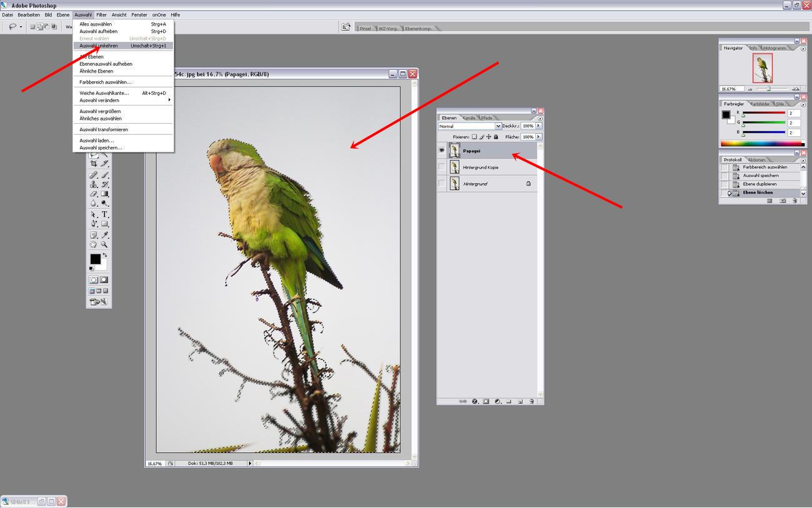Select the Brush tool
The width and height of the screenshot is (812, 508).
point(104,175)
